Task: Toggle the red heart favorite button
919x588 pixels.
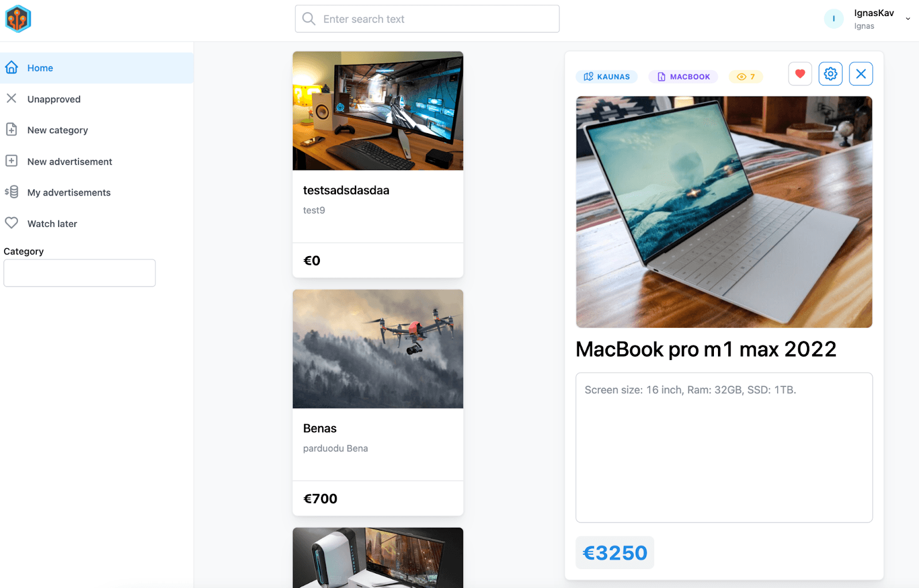Action: tap(800, 73)
